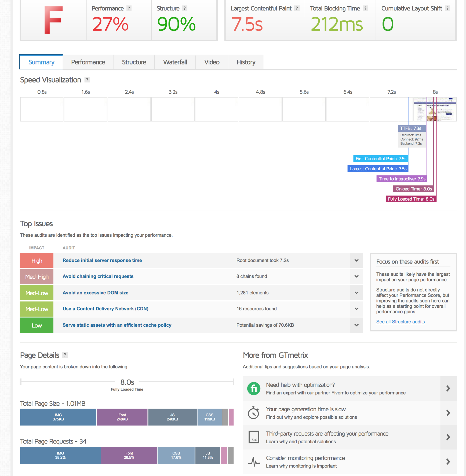
Task: Click the Page Details help icon
Action: pyautogui.click(x=65, y=355)
